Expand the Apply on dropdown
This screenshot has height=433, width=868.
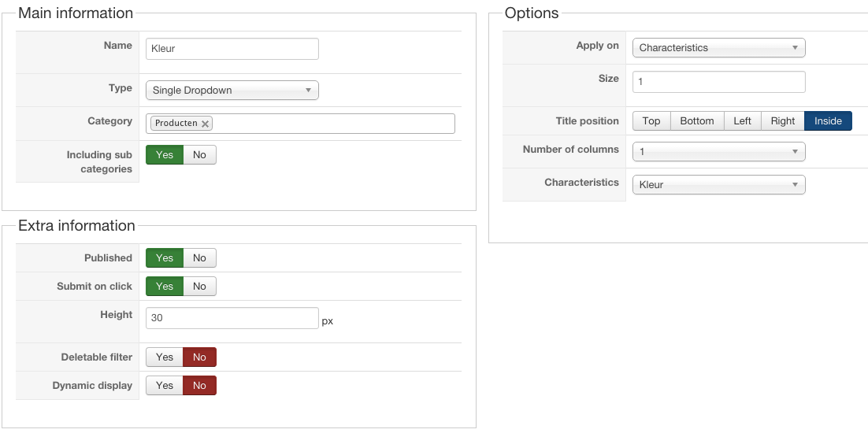point(718,48)
